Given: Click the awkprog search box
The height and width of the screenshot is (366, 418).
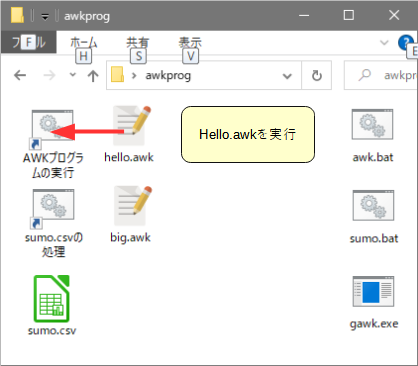Looking at the screenshot, I should coord(381,75).
